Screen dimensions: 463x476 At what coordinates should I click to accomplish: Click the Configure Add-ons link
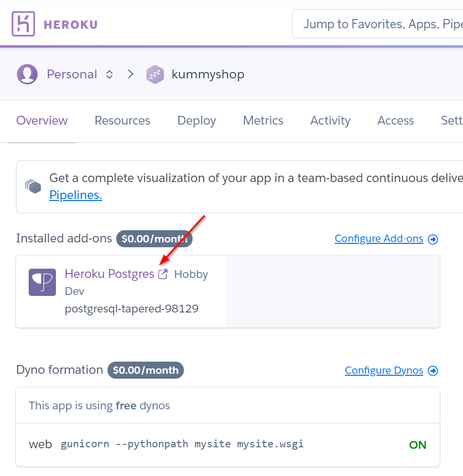[x=379, y=238]
